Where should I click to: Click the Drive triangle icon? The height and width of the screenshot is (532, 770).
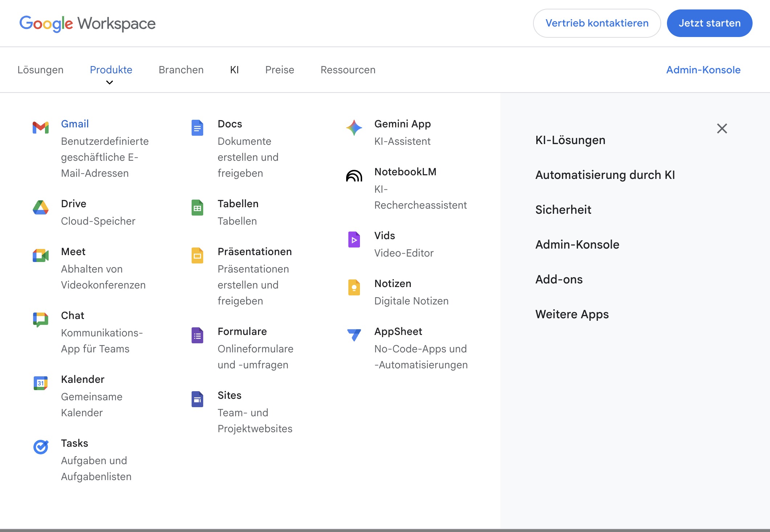(41, 208)
